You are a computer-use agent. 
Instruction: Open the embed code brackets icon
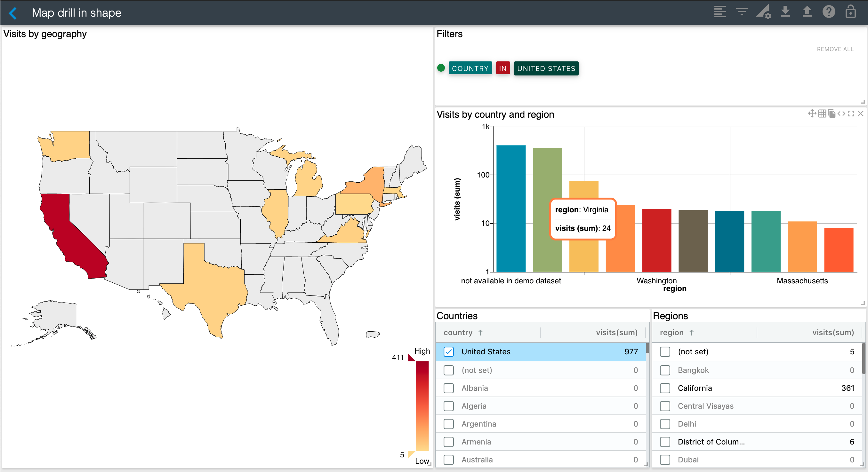[841, 114]
